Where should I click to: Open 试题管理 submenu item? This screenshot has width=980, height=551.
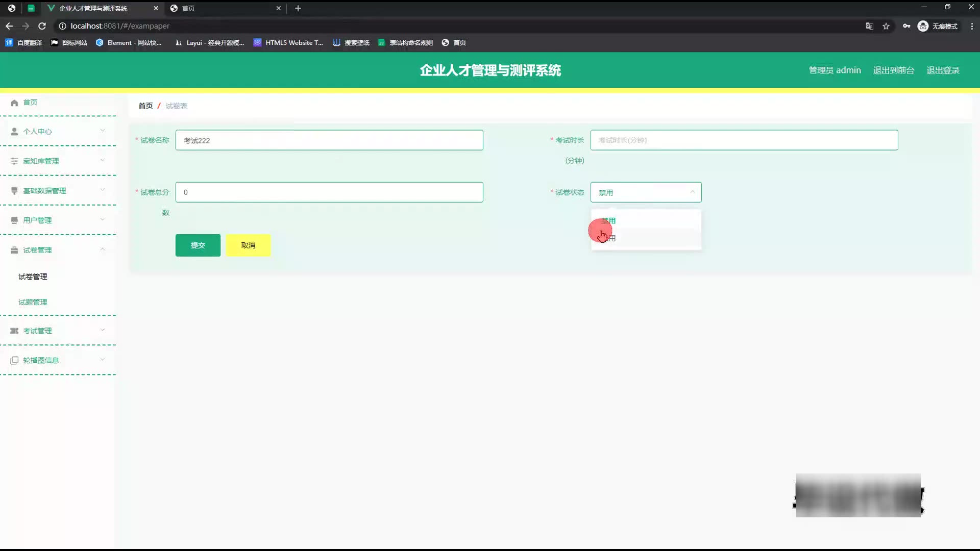click(x=33, y=302)
